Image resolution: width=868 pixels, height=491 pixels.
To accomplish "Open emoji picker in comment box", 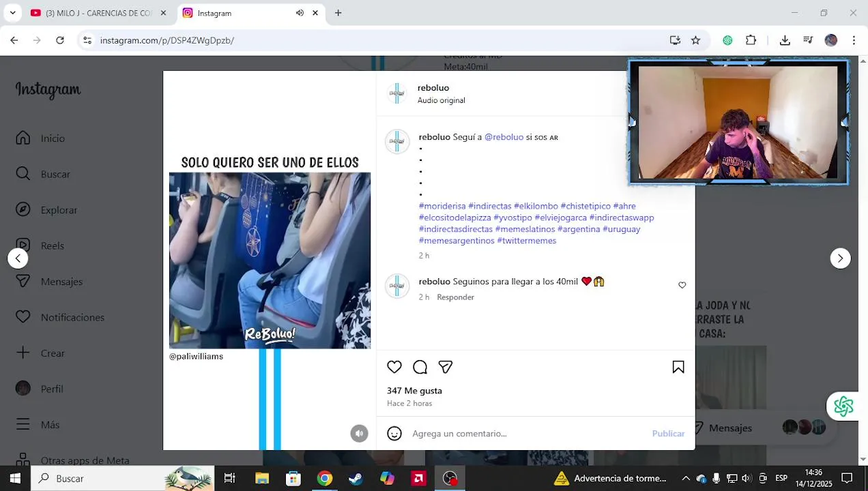I will click(394, 433).
